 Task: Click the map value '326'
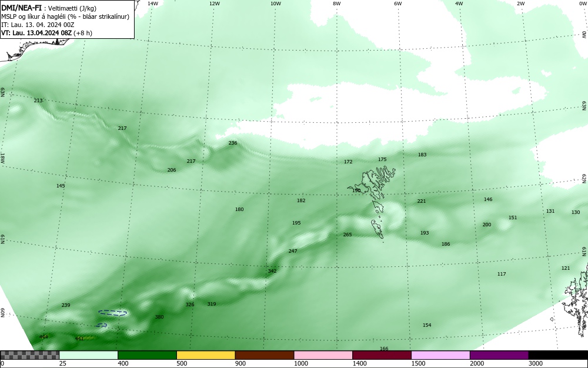[x=190, y=305]
